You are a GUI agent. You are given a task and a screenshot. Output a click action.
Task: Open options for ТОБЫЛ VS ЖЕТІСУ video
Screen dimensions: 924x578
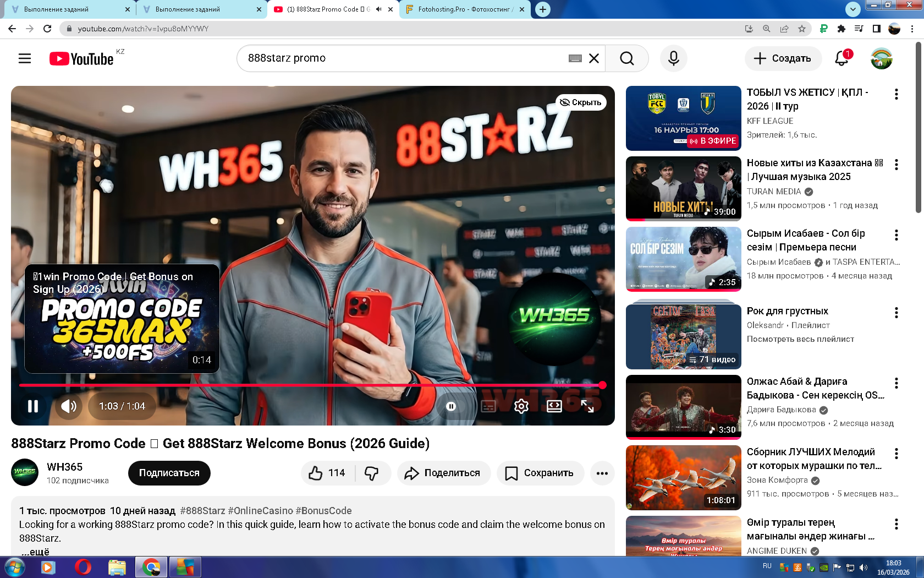(x=897, y=94)
